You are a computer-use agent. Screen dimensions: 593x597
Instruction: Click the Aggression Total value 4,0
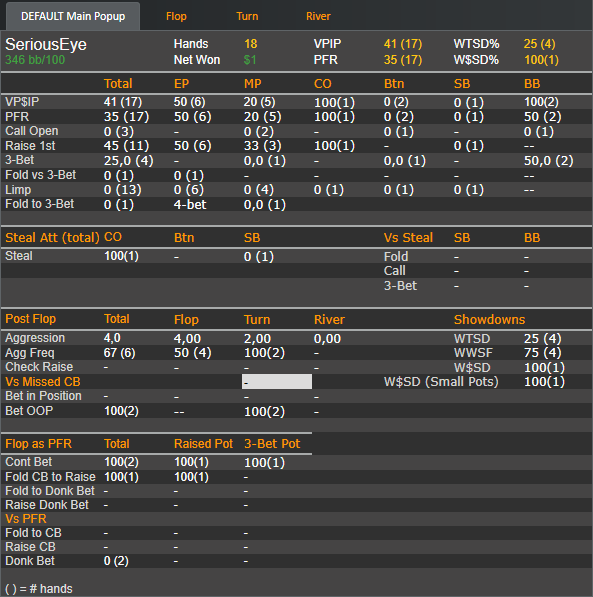click(x=112, y=338)
